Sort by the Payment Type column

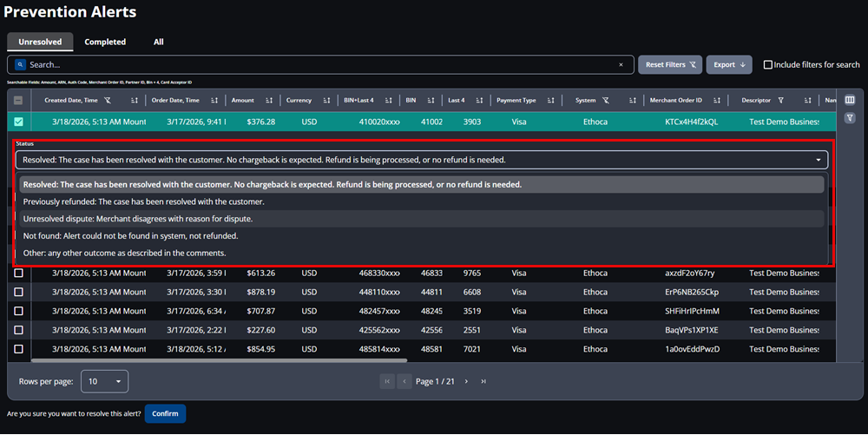(x=551, y=100)
